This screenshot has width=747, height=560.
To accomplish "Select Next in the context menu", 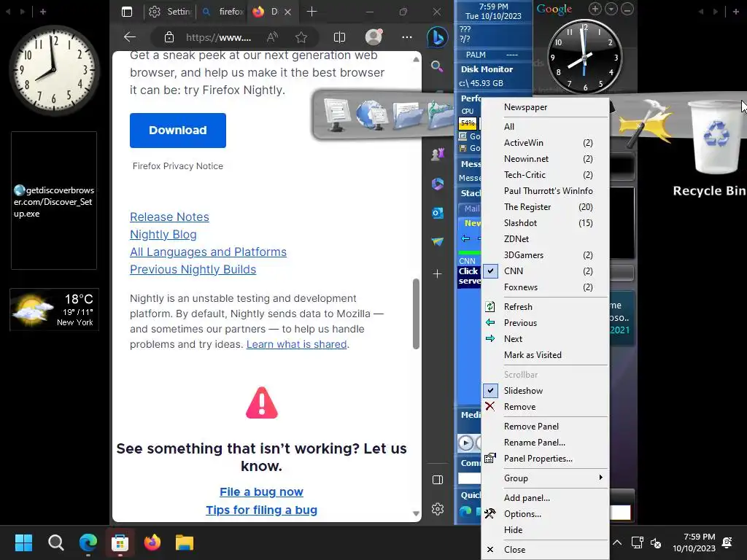I will pos(546,339).
